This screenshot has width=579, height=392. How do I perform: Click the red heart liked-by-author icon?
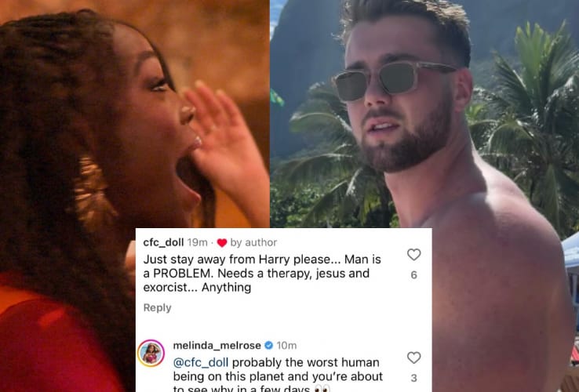click(x=222, y=242)
